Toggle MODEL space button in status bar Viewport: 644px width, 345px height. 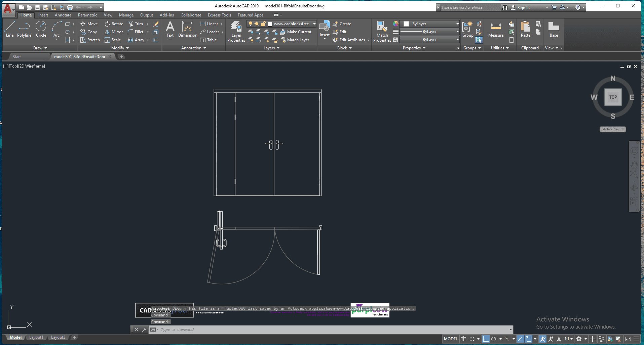tap(451, 339)
